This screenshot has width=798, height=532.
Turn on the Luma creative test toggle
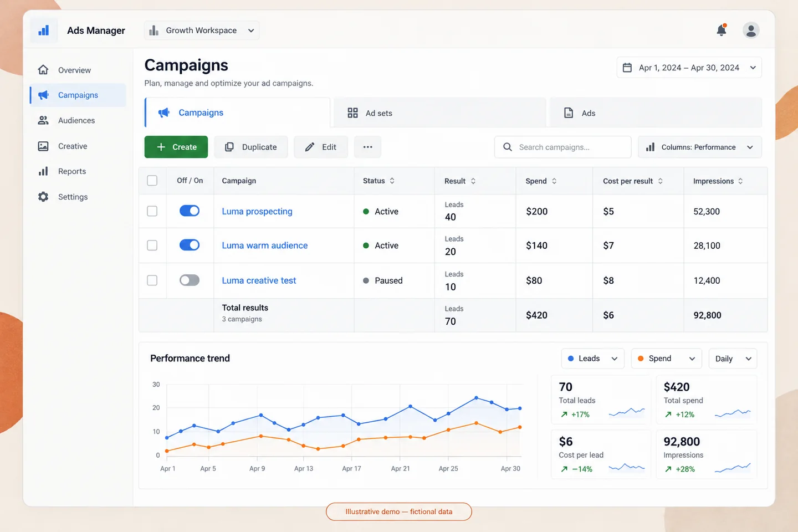[x=190, y=280]
